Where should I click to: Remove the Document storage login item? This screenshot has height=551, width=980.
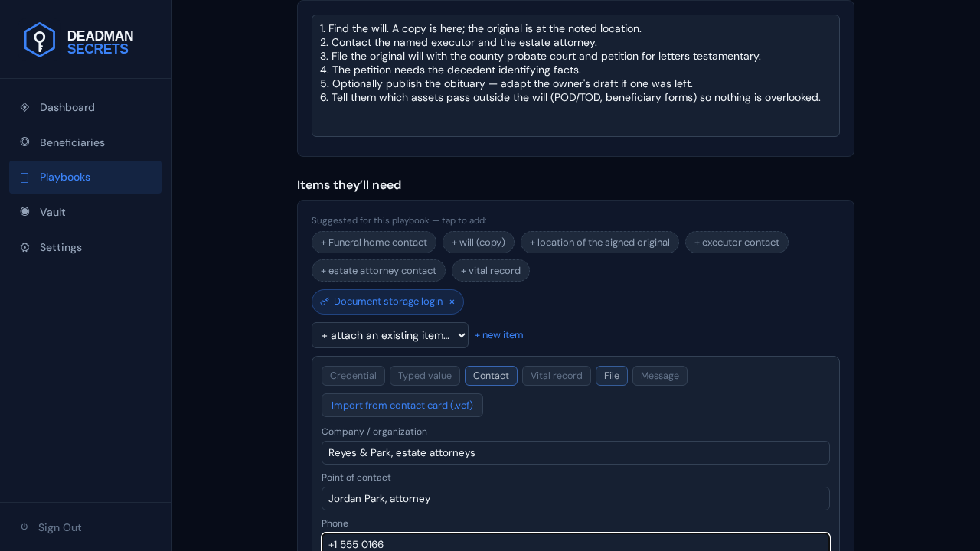[x=452, y=302]
